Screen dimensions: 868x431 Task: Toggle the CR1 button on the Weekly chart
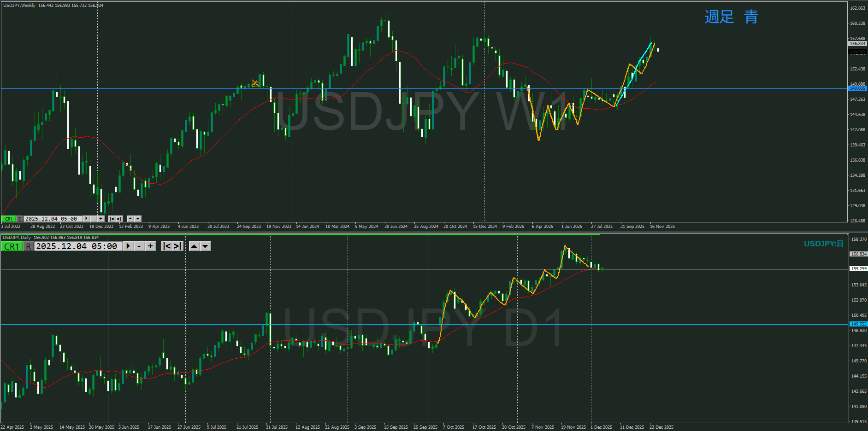tap(9, 219)
